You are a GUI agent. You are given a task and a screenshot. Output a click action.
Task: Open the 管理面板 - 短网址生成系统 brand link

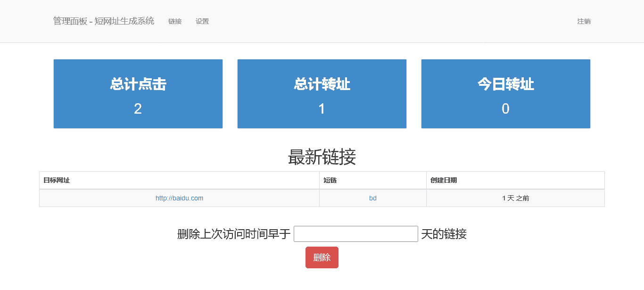click(x=104, y=21)
